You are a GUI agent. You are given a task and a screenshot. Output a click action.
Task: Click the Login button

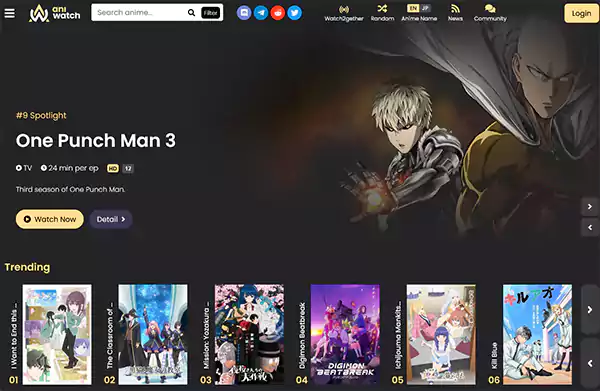pyautogui.click(x=581, y=13)
